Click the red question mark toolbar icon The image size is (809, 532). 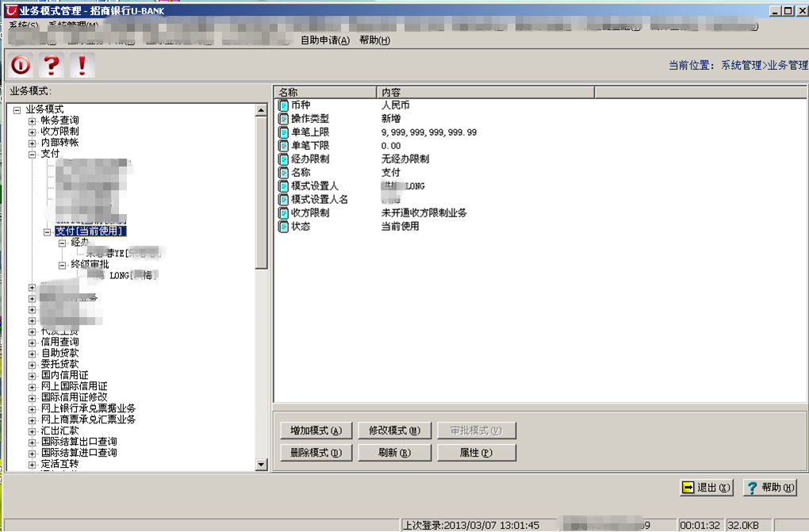tap(51, 65)
